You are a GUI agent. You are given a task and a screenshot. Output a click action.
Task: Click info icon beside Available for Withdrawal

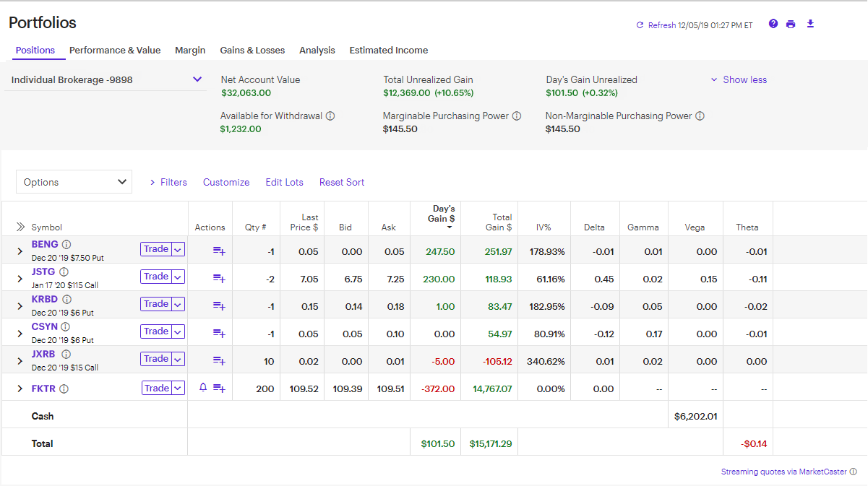[x=330, y=116]
